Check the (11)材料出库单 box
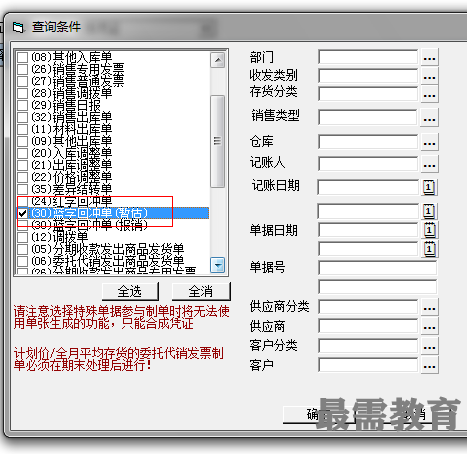The width and height of the screenshot is (467, 454). click(22, 129)
